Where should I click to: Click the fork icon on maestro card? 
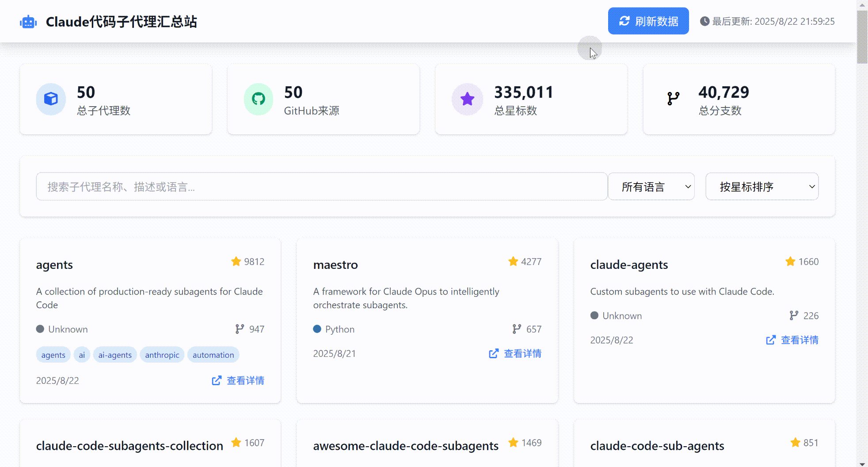click(x=517, y=329)
